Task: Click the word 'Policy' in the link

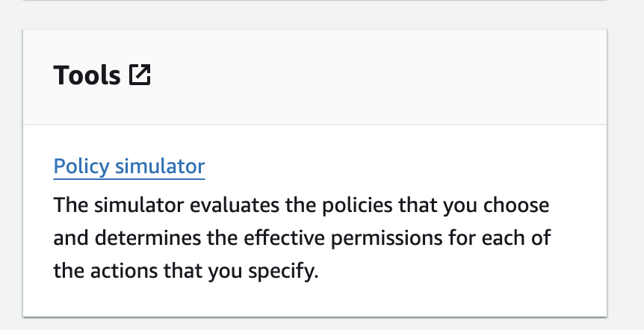Action: tap(80, 166)
